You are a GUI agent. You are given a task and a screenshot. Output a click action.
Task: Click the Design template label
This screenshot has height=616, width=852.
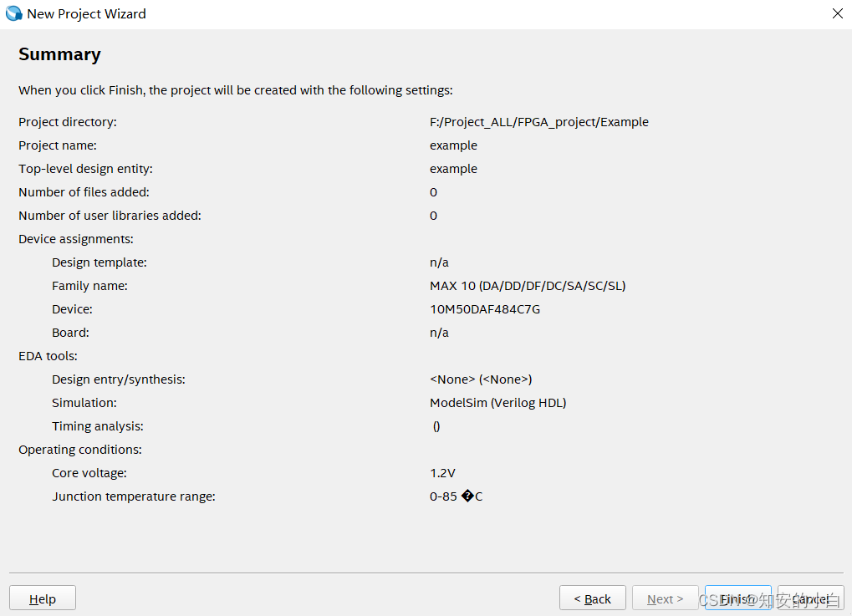tap(99, 262)
